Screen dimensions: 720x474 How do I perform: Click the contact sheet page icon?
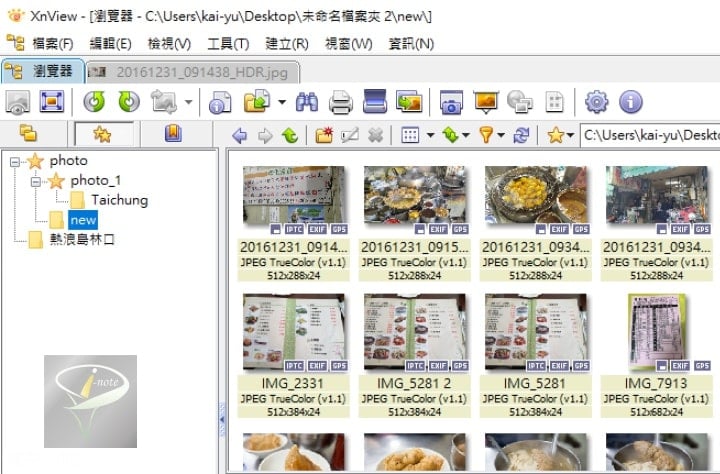click(x=554, y=102)
